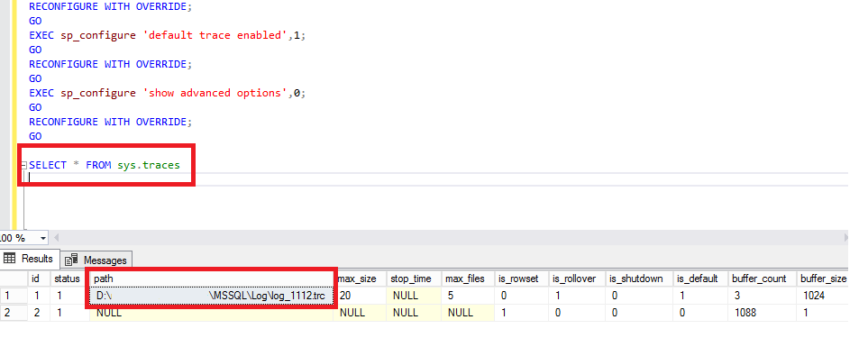Select the log_1112.trc path cell
Viewport: 868px width, 338px height.
[212, 296]
